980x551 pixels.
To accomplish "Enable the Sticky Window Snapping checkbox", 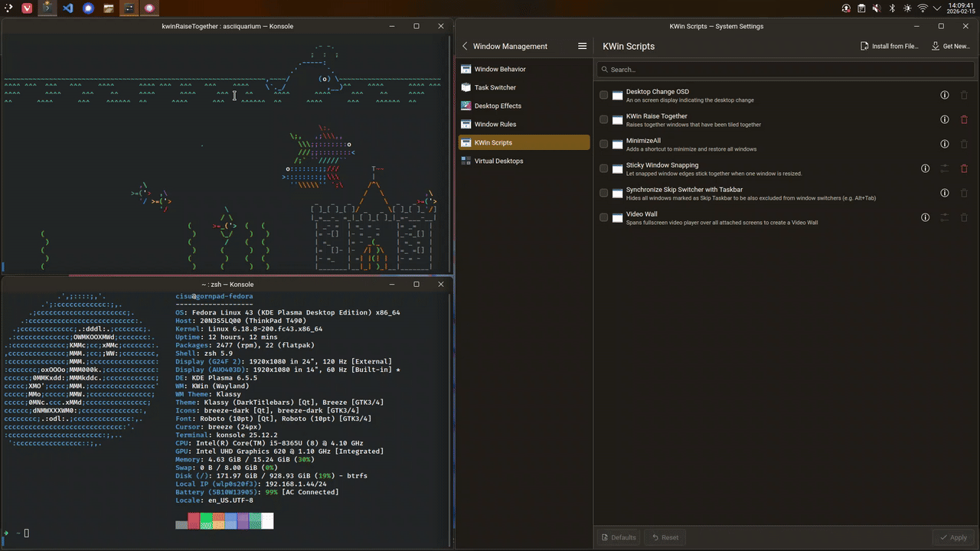I will (x=604, y=168).
